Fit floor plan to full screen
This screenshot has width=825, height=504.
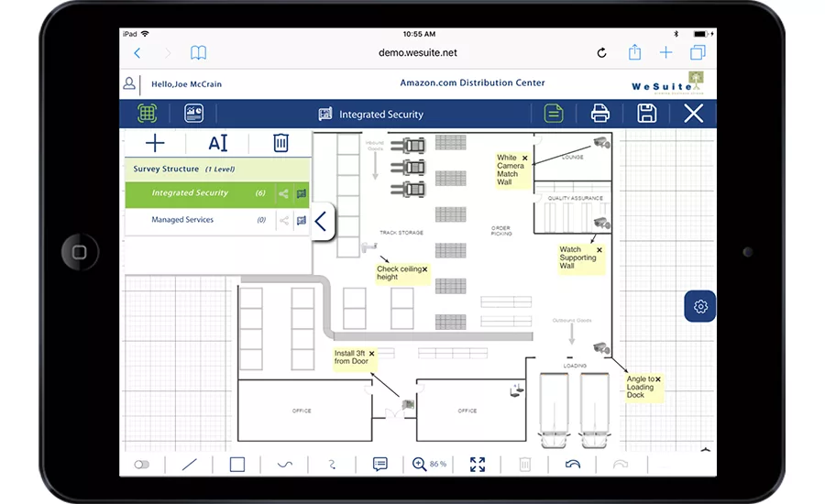(478, 465)
